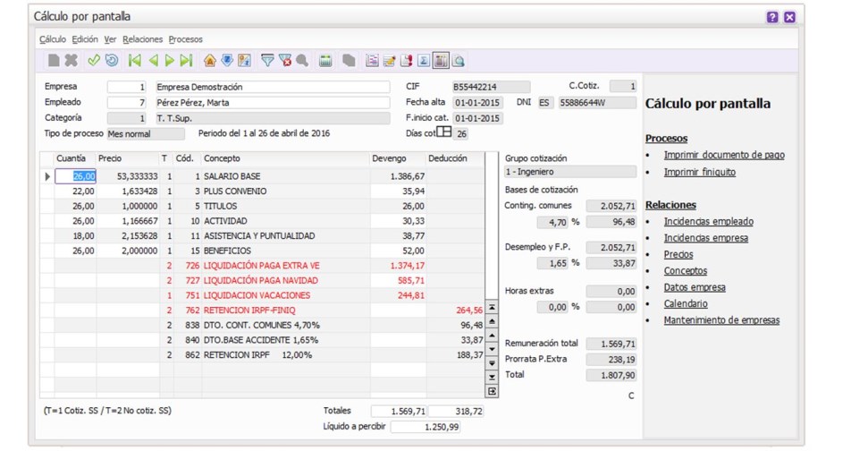Screen dimensions: 868x451
Task: Open Incidencias empresa link
Action: [706, 238]
